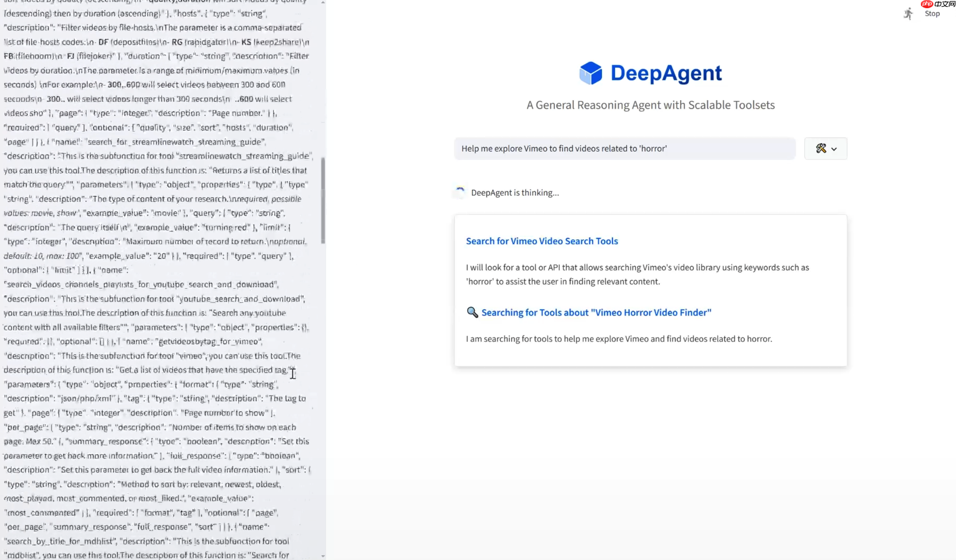Click the wrench tools icon next to input
Screen dimensions: 956x560
[x=820, y=149]
